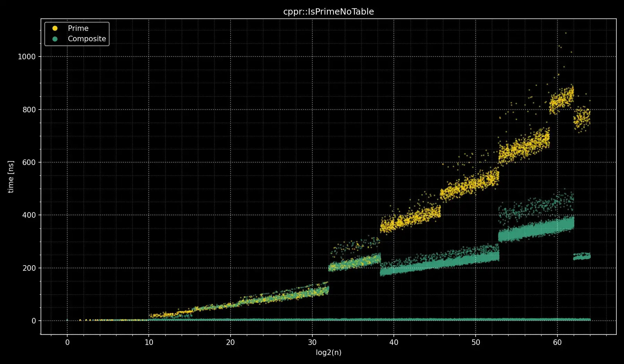This screenshot has width=624, height=364.
Task: Click the yellow Prime legend marker
Action: click(x=55, y=28)
